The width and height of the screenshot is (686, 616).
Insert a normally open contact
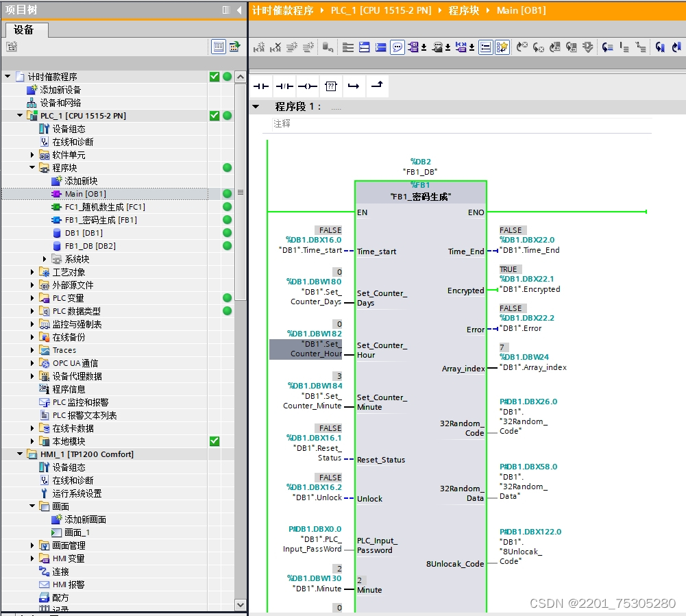(x=261, y=86)
